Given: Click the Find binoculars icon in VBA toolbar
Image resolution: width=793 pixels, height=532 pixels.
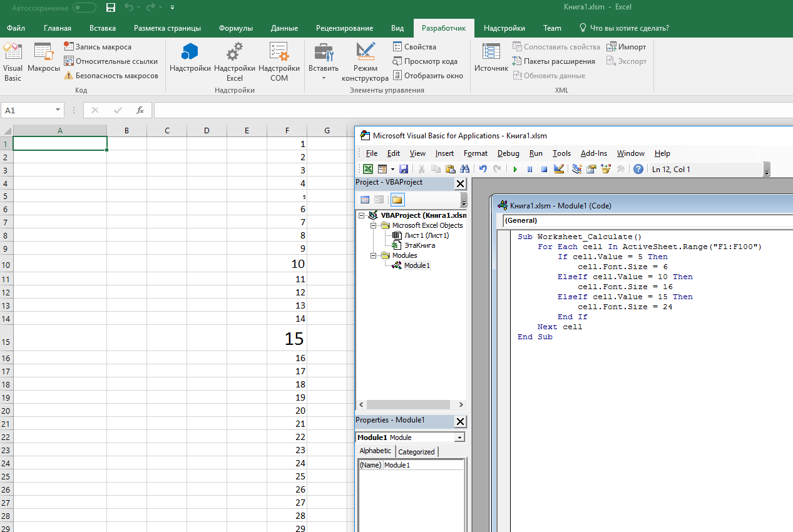Looking at the screenshot, I should pos(464,169).
